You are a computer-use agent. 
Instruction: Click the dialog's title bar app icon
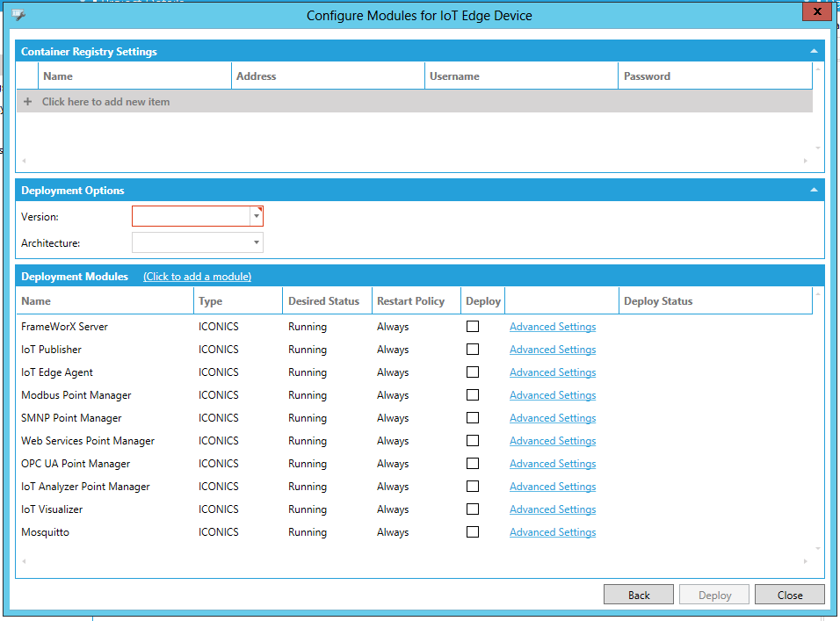click(x=18, y=15)
